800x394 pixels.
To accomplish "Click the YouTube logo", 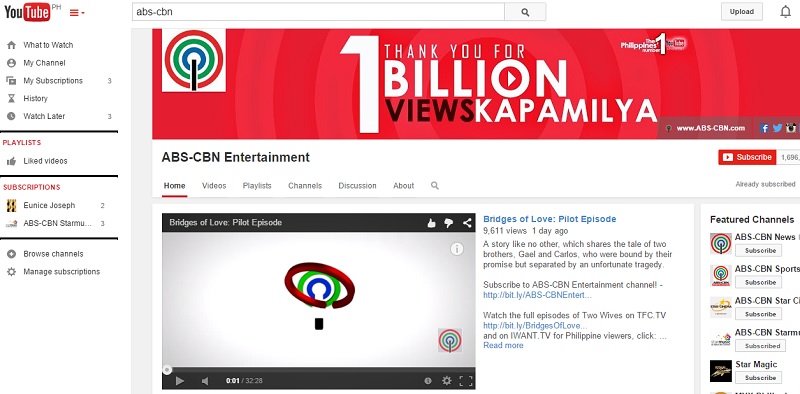I will tap(28, 12).
